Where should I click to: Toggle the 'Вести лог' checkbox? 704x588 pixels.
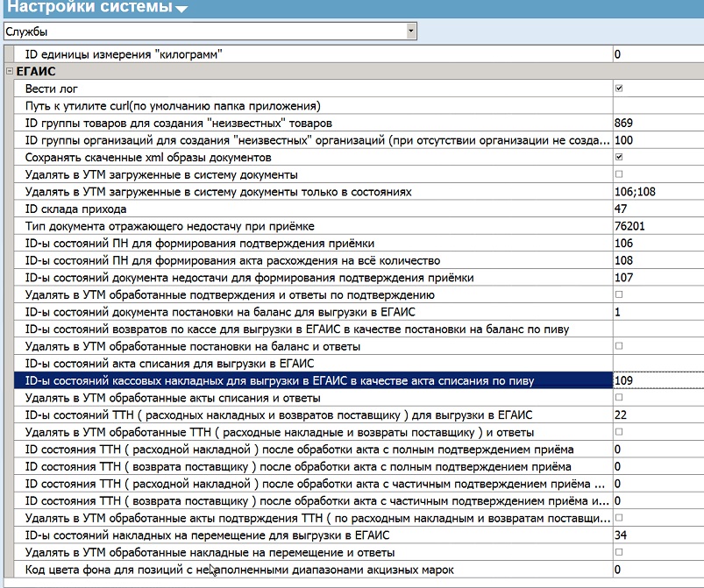point(619,89)
